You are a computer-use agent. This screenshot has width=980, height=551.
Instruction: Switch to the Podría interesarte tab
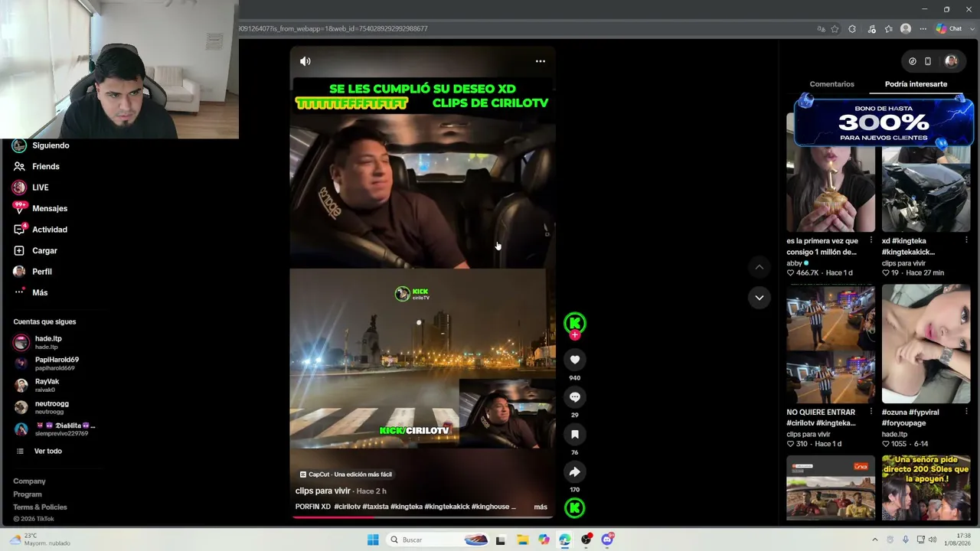916,84
